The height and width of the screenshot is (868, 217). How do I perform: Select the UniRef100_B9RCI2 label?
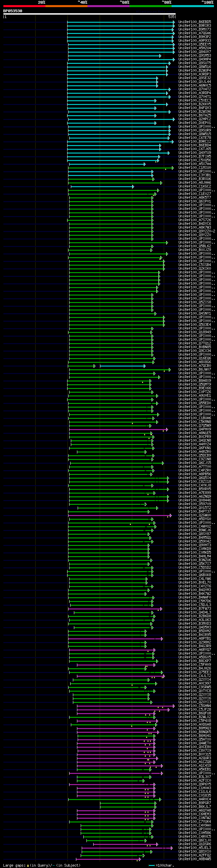pos(195,142)
